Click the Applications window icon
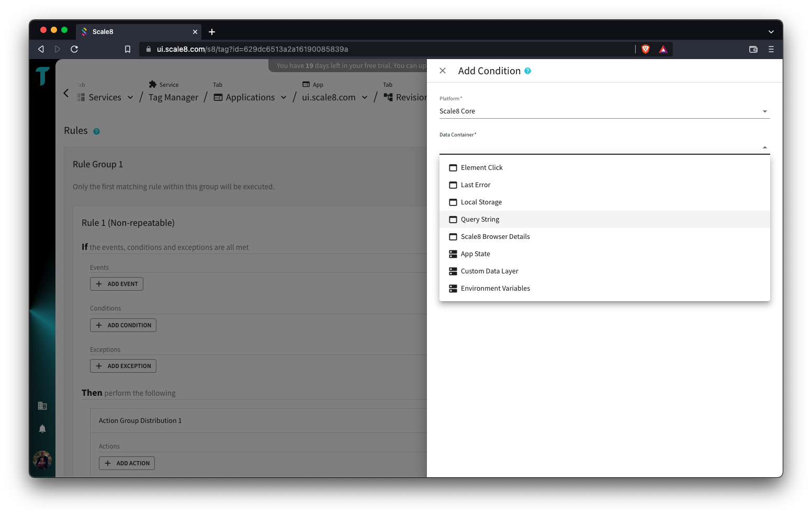 [x=218, y=97]
